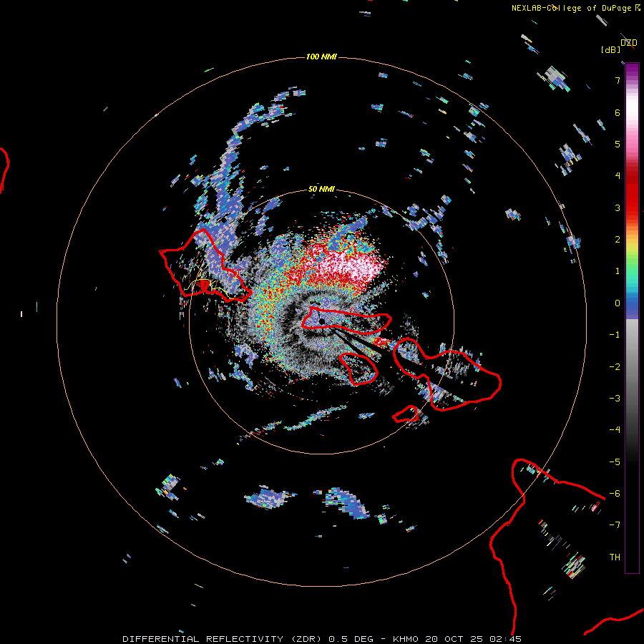This screenshot has width=644, height=644.
Task: Click the "02:45" time in the caption
Action: (x=506, y=639)
